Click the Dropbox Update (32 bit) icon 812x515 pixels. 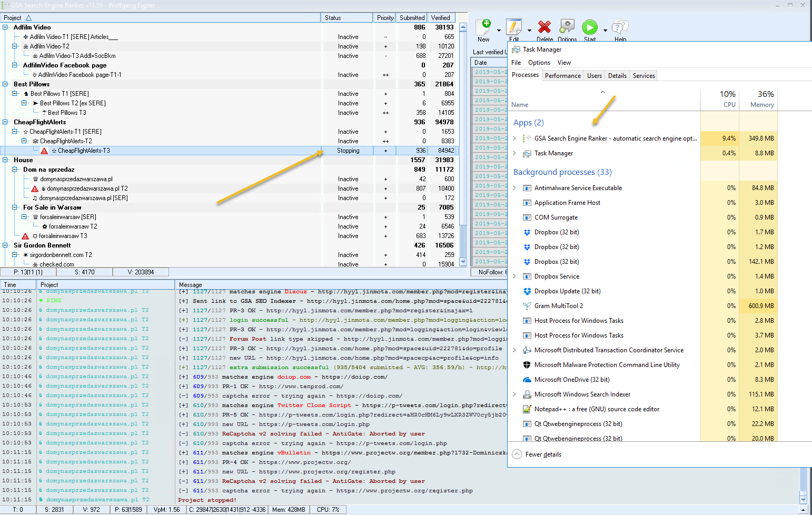point(527,291)
